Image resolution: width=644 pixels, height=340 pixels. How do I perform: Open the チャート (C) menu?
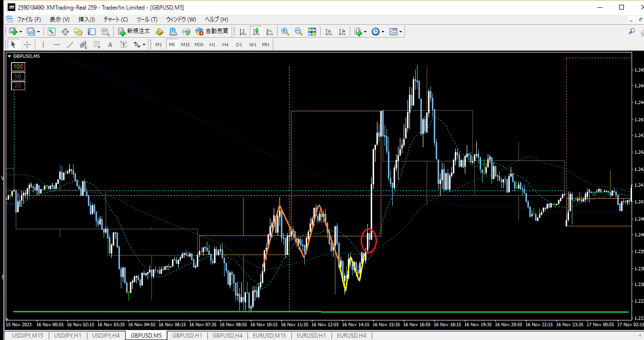pos(116,20)
